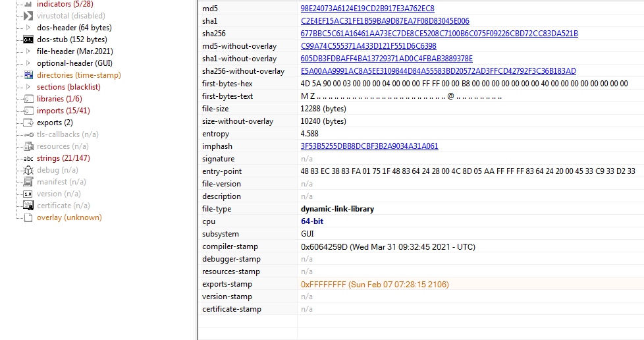Click the certificate icon in the tree
This screenshot has width=644, height=340.
click(28, 206)
